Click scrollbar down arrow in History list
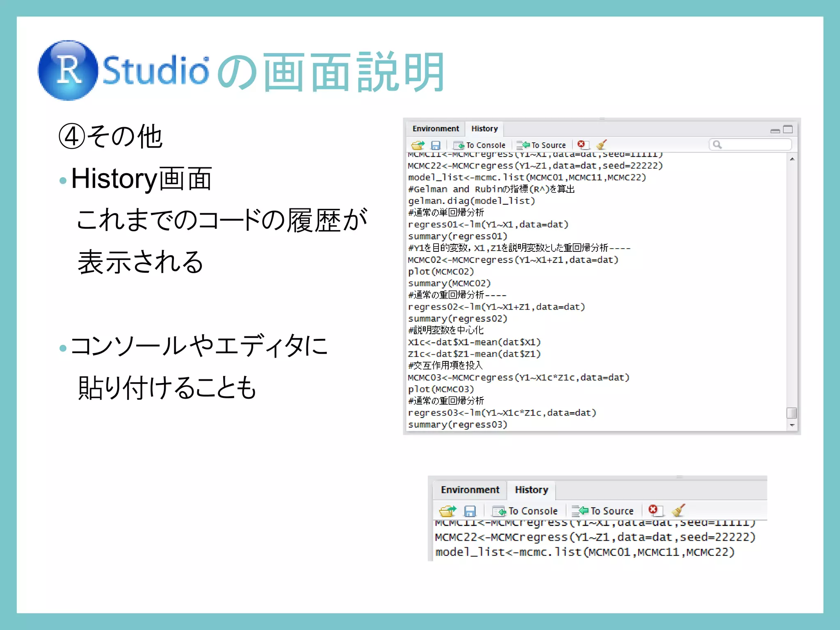The image size is (840, 630). pos(792,425)
